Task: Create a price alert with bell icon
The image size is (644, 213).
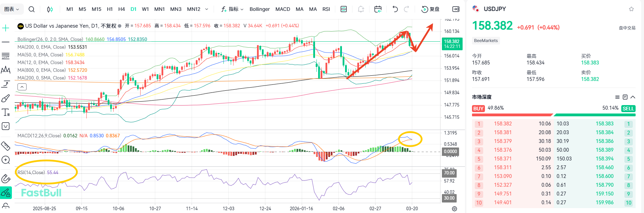Action: (x=361, y=9)
